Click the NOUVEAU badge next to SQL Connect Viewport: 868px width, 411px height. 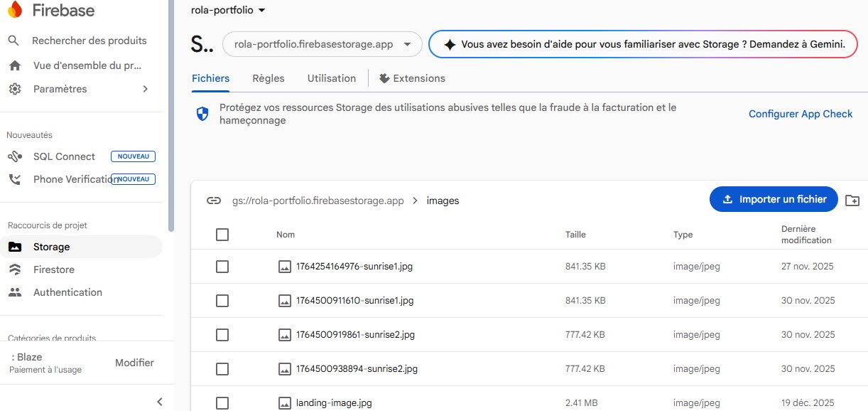[133, 156]
